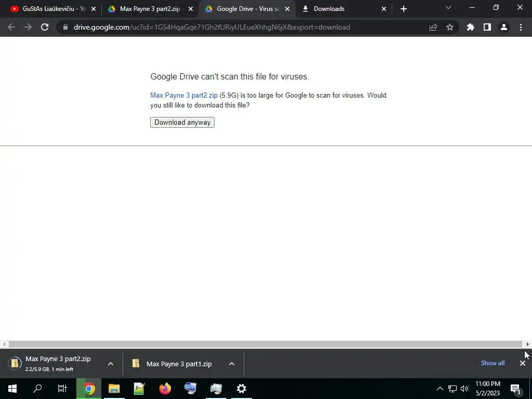532x399 pixels.
Task: Open the notification center icon
Action: [515, 389]
